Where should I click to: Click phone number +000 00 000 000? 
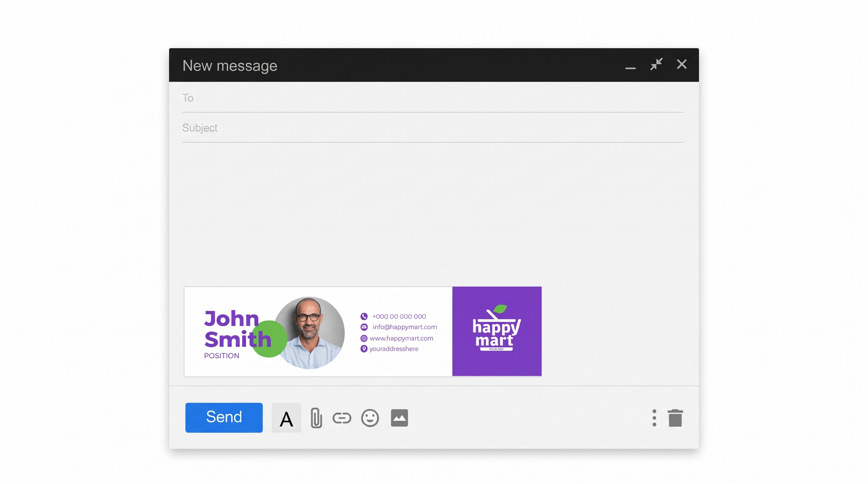click(x=399, y=316)
